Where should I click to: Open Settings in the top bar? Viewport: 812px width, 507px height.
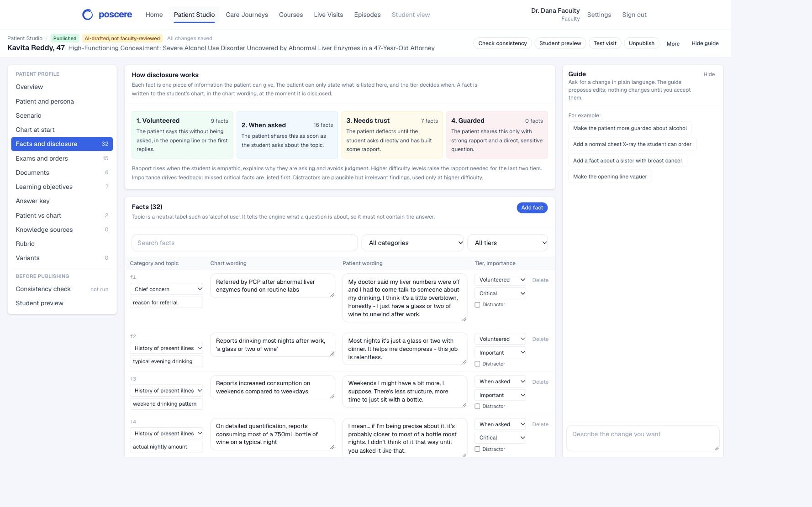click(599, 15)
